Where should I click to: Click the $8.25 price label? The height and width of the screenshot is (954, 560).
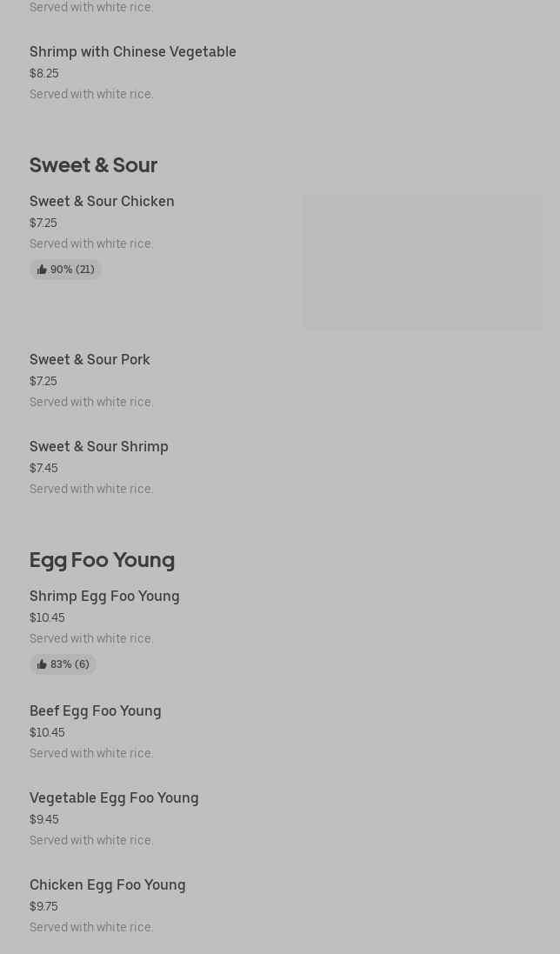click(x=44, y=74)
